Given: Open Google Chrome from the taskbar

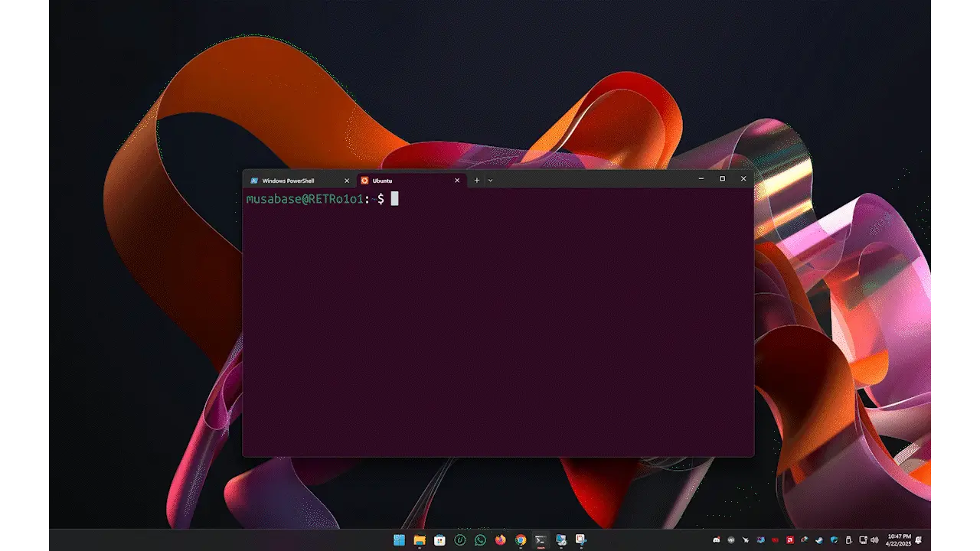Looking at the screenshot, I should click(521, 540).
